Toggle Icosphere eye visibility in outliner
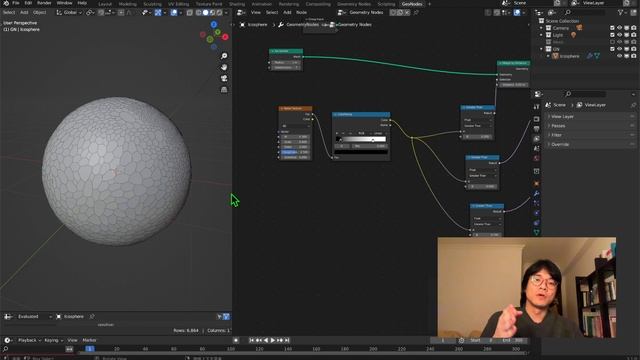 619,56
